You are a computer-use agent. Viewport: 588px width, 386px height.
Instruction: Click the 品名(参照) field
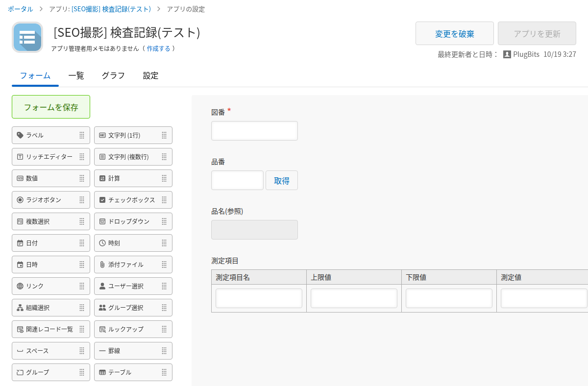click(254, 230)
